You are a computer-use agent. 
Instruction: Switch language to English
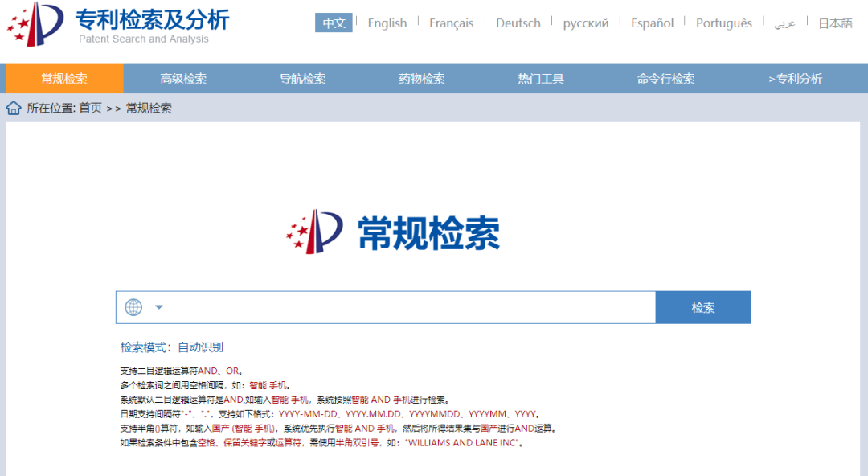coord(387,23)
